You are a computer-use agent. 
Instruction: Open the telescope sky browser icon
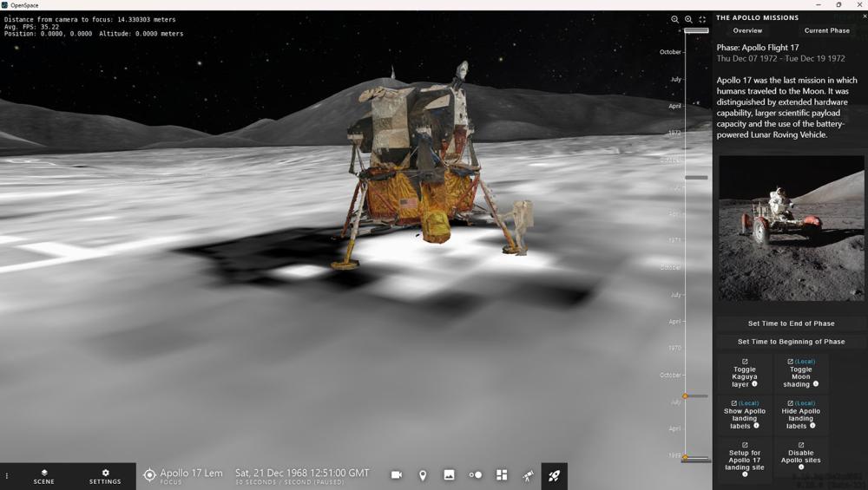528,475
